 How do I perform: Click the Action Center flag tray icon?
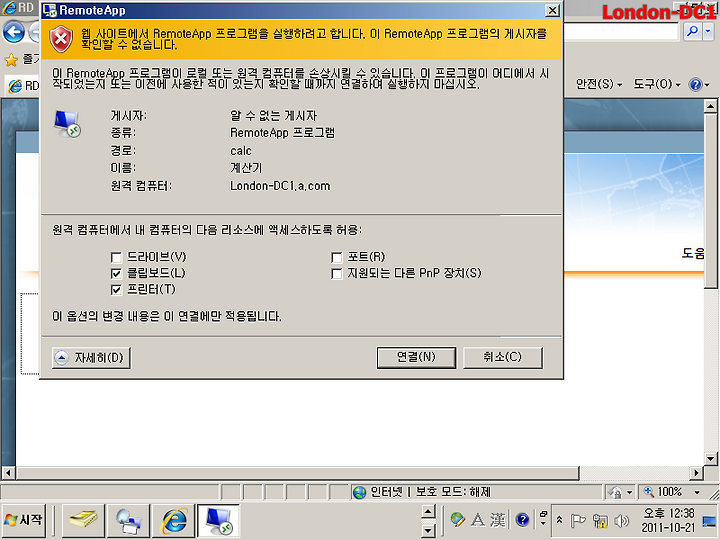click(578, 520)
